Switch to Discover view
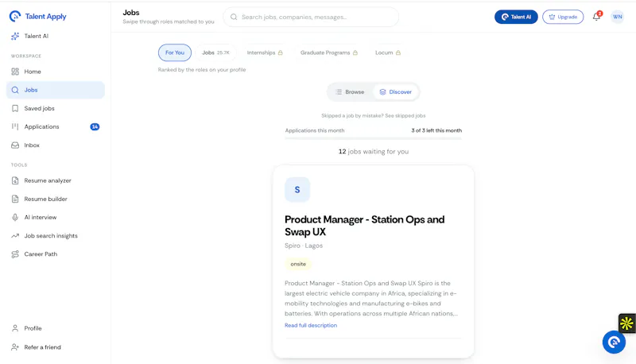This screenshot has height=364, width=636. pyautogui.click(x=395, y=92)
